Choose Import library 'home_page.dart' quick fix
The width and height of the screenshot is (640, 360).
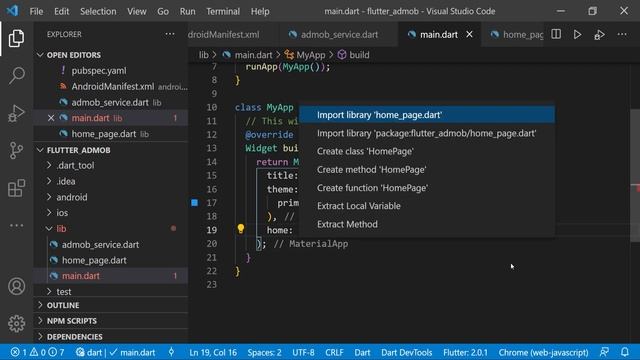(427, 115)
